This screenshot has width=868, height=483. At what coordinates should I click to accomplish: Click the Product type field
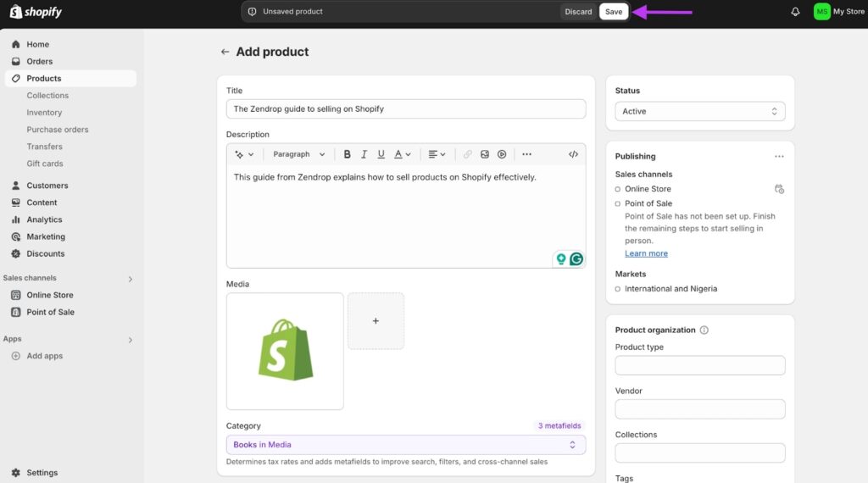click(x=699, y=365)
